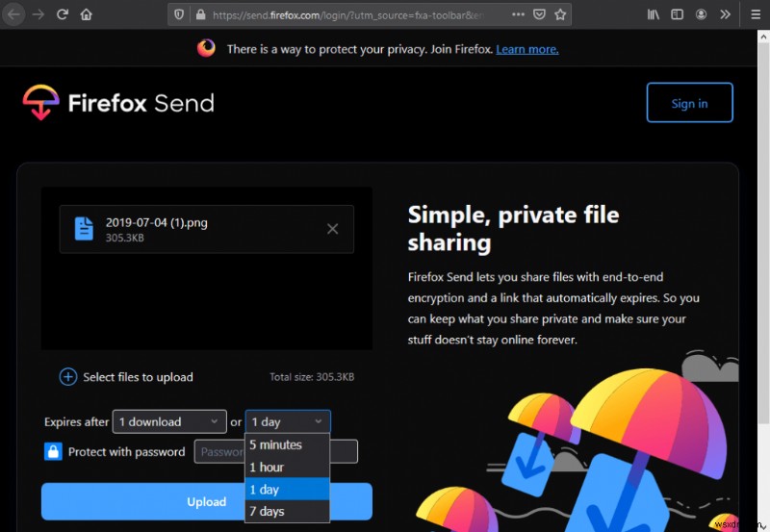
Task: Open the Library bookshelf icon
Action: click(654, 14)
